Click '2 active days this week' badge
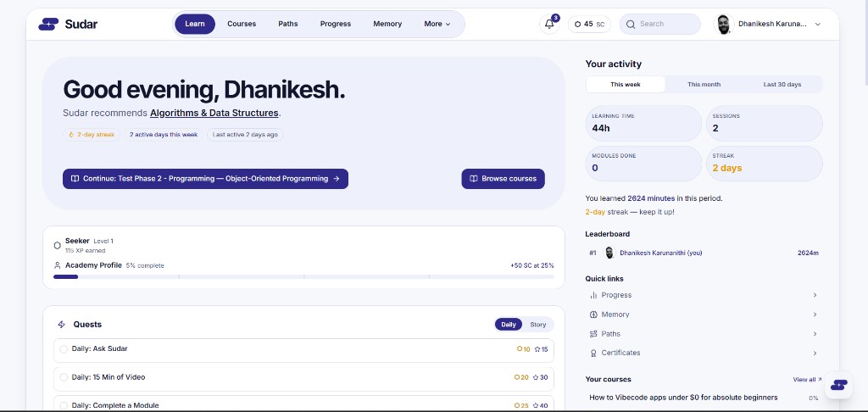The height and width of the screenshot is (412, 868). [x=164, y=135]
